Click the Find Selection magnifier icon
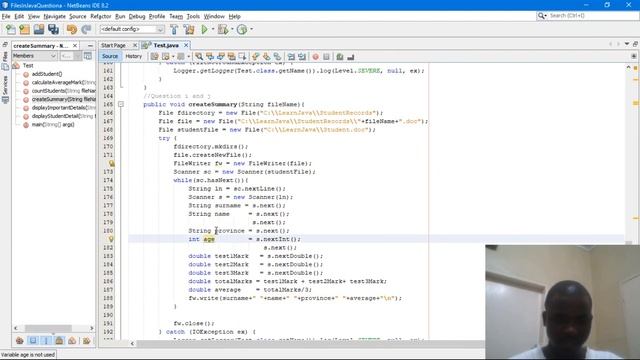The width and height of the screenshot is (640, 360). click(199, 57)
